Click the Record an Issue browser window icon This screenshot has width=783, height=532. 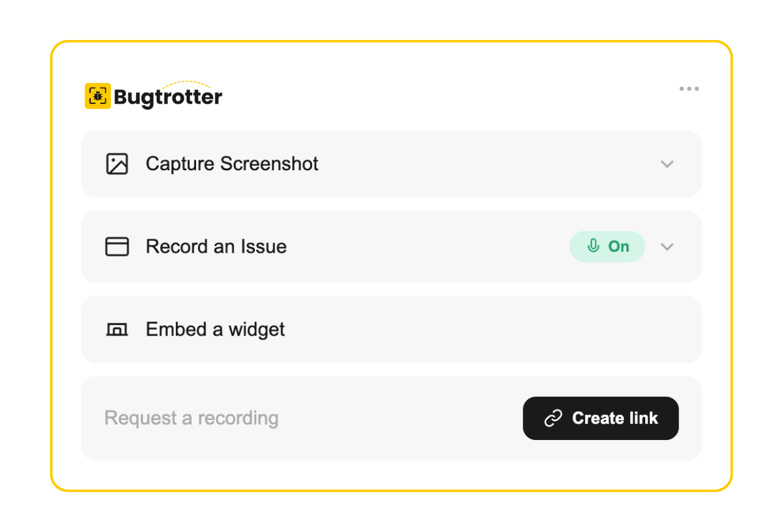[117, 246]
